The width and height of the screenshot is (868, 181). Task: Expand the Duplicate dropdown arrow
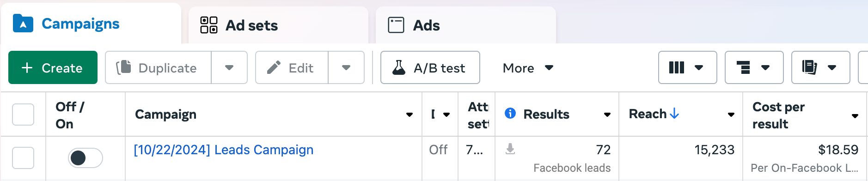(x=229, y=67)
